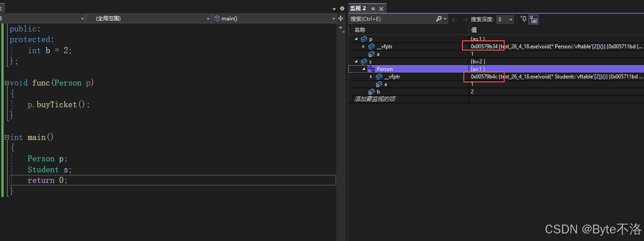The height and width of the screenshot is (241, 644).
Task: Click the base class icon beside Person
Action: tap(371, 69)
